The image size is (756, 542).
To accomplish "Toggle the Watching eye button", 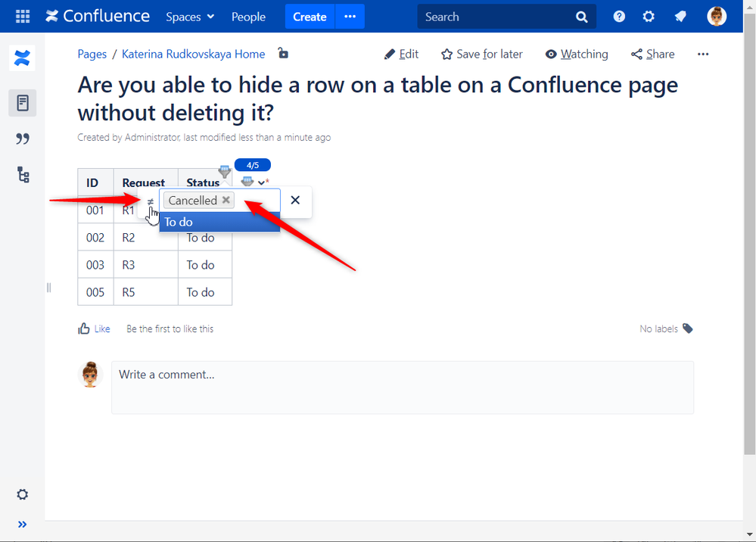I will [x=577, y=54].
